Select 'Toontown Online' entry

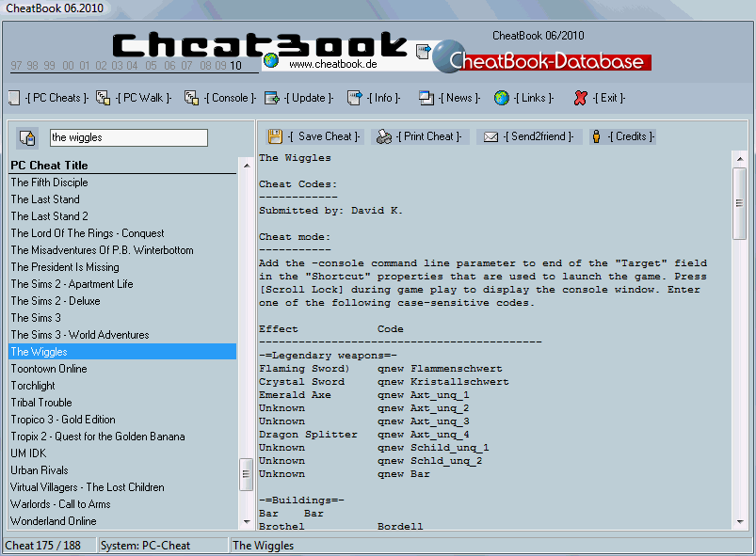click(49, 369)
